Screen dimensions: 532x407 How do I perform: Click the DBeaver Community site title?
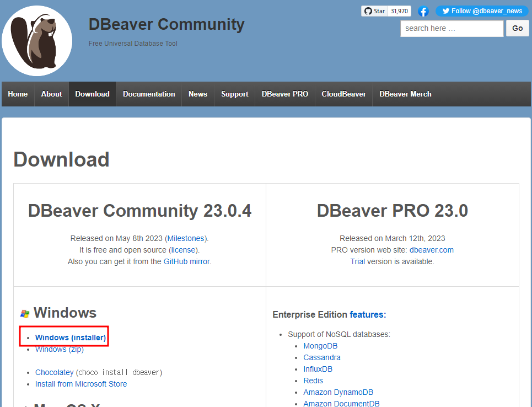[x=166, y=24]
